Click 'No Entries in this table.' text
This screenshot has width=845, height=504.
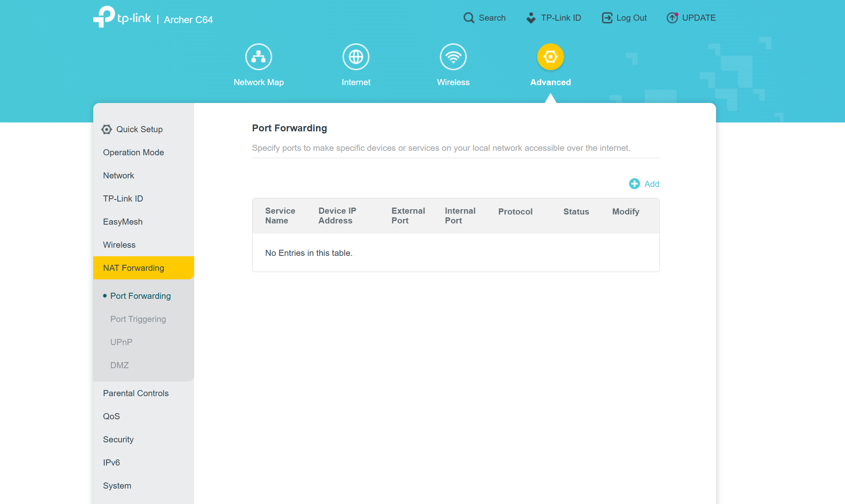309,253
